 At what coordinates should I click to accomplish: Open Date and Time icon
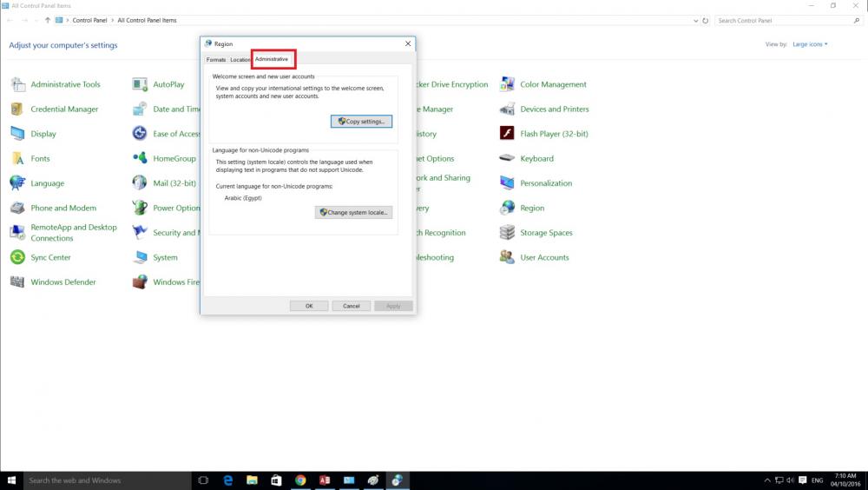tap(140, 109)
